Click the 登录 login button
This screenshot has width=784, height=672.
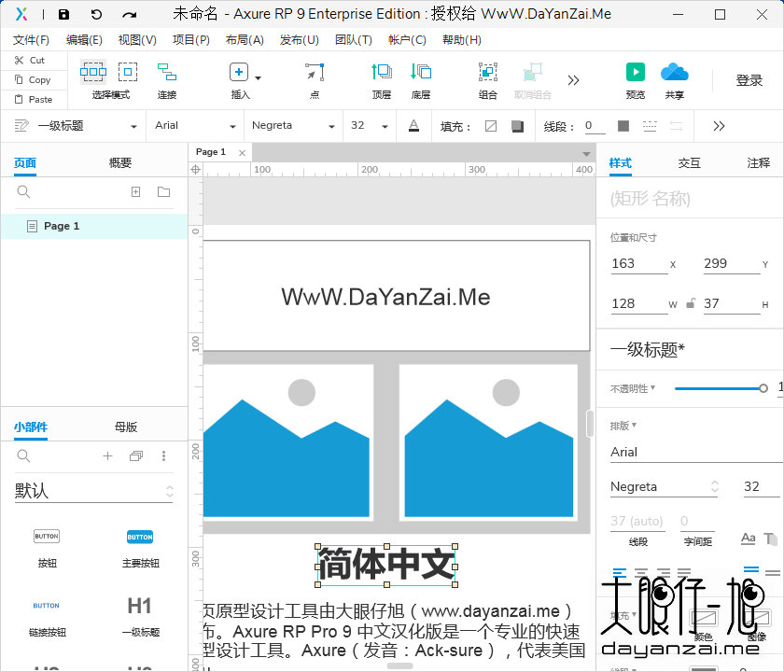pos(749,80)
